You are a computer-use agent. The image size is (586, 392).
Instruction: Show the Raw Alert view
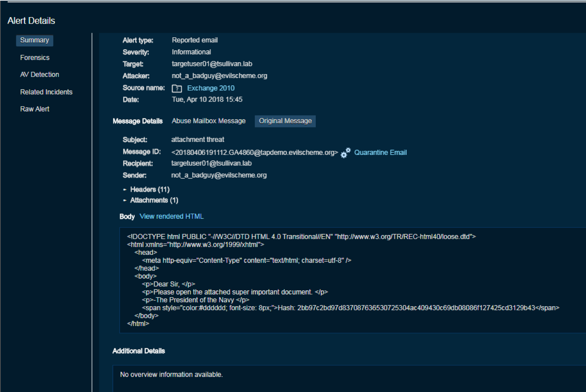pyautogui.click(x=35, y=109)
